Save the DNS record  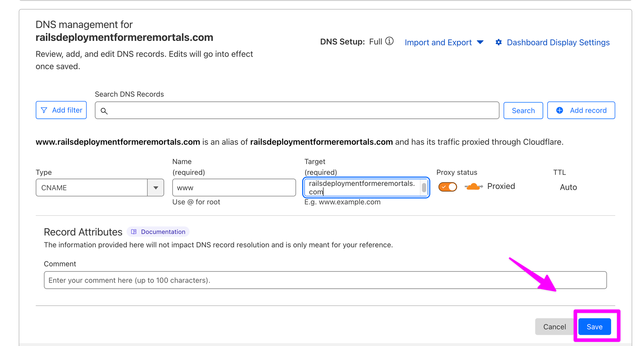pyautogui.click(x=594, y=327)
